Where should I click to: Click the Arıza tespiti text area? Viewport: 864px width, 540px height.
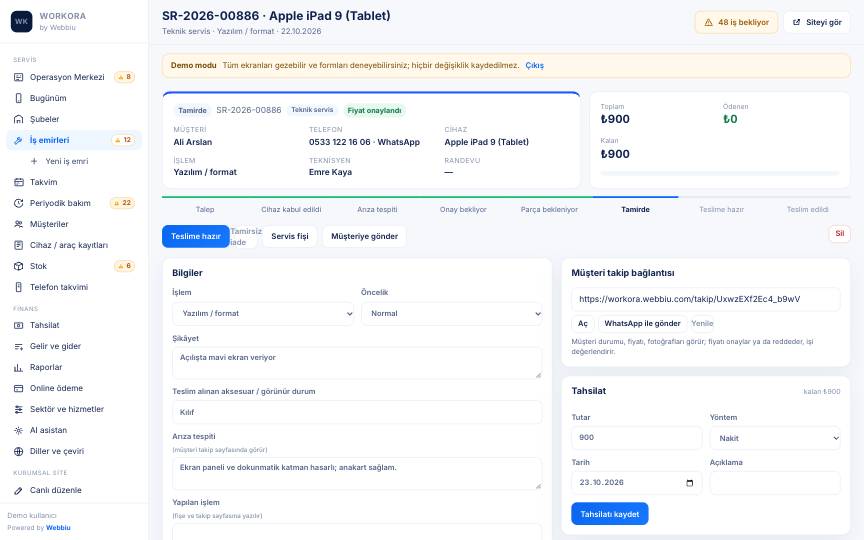click(x=357, y=474)
